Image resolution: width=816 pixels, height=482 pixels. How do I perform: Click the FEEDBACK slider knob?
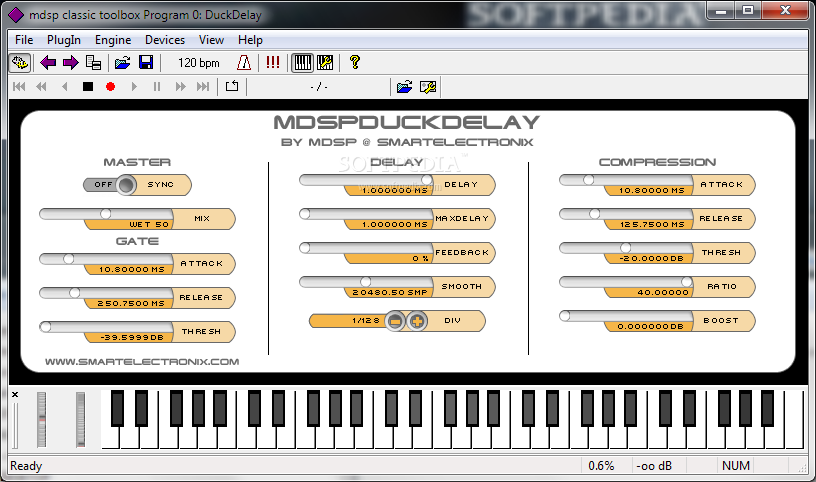click(305, 248)
